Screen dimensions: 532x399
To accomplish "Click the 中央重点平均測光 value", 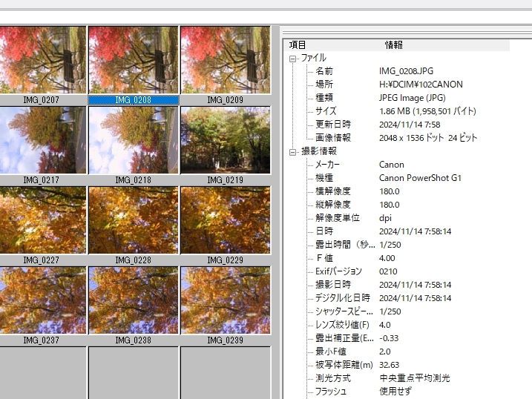I will (415, 378).
